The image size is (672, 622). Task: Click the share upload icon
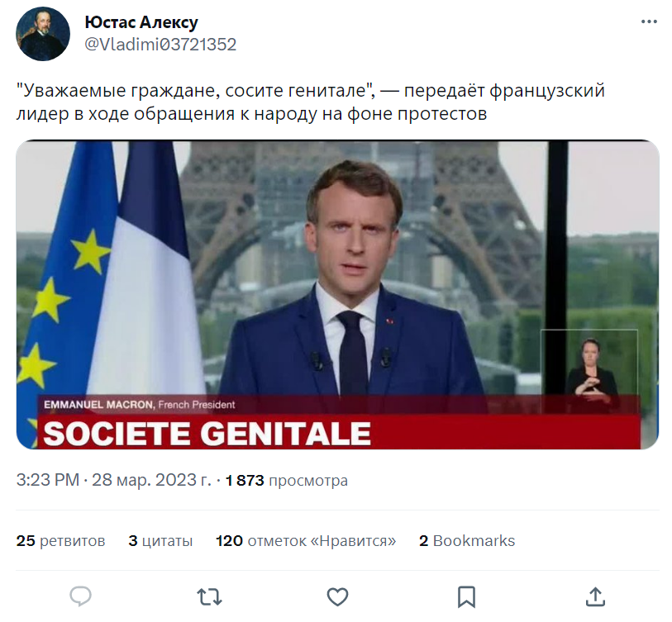[595, 596]
